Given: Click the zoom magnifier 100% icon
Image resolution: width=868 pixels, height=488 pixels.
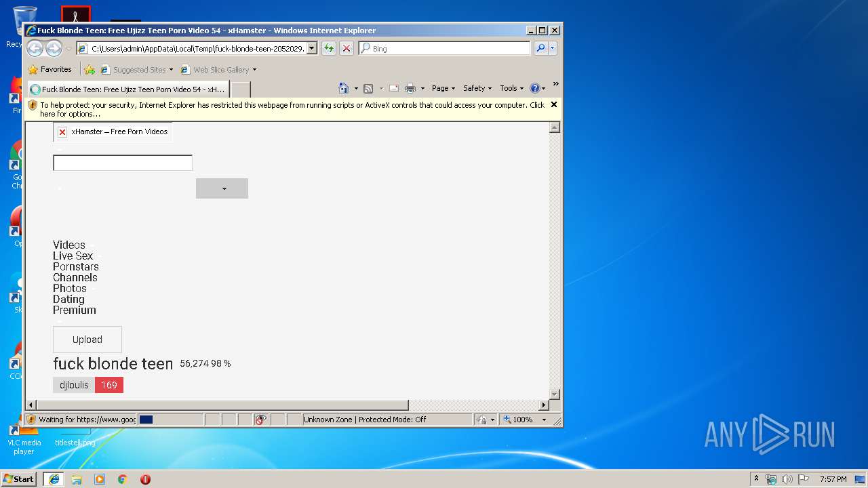Looking at the screenshot, I should pos(507,420).
